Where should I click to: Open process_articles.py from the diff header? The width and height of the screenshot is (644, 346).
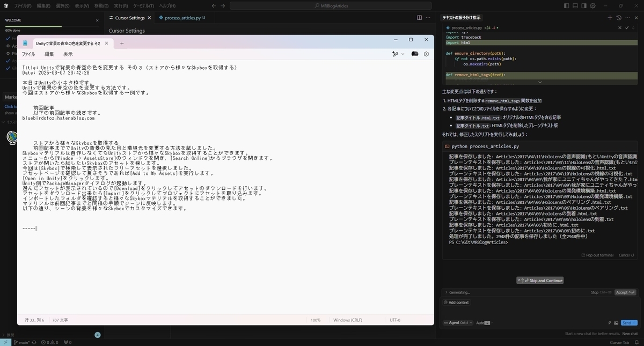466,27
